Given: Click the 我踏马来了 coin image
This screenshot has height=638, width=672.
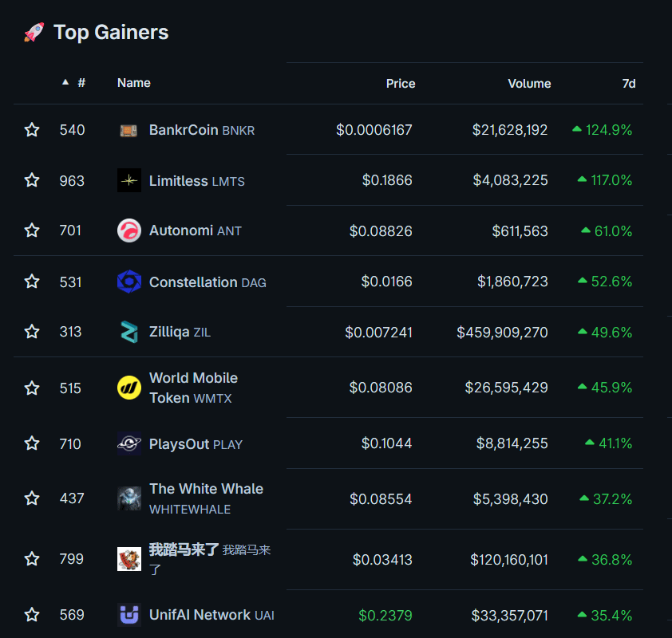Looking at the screenshot, I should pos(129,559).
